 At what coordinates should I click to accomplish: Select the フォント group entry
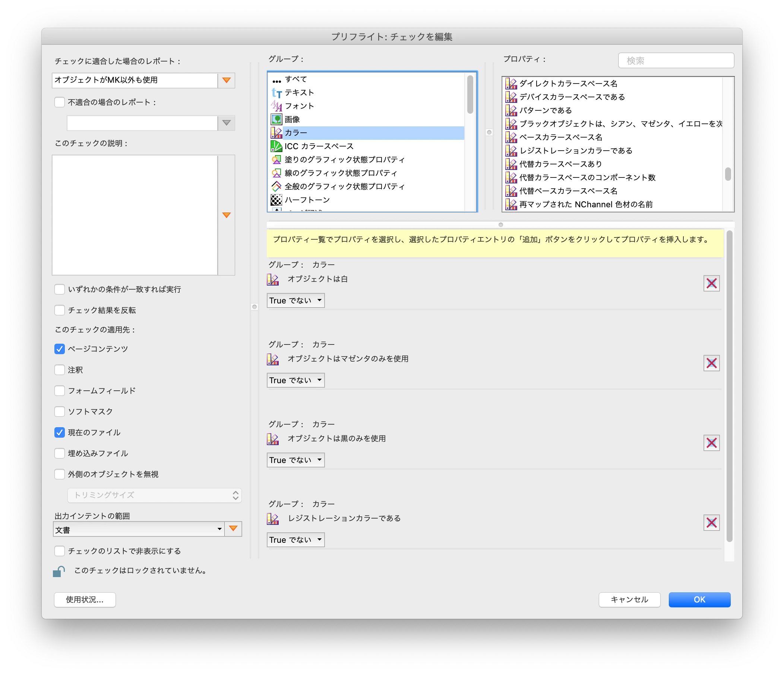click(299, 106)
